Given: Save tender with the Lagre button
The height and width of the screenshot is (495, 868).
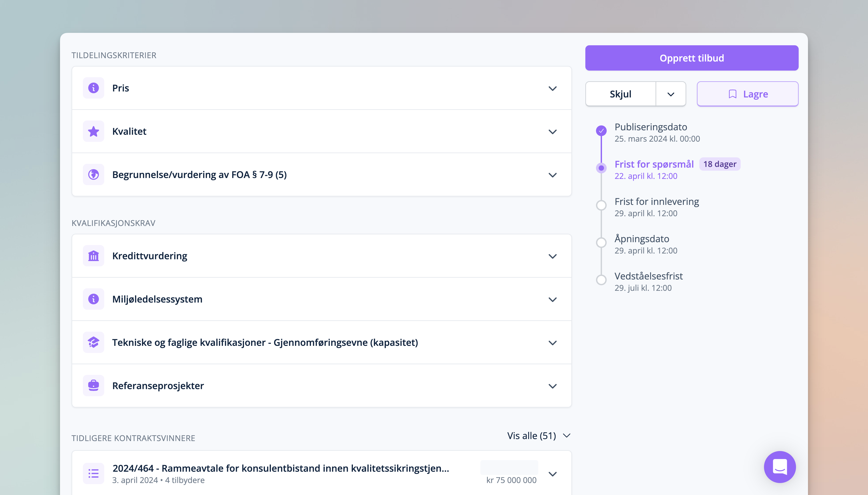Looking at the screenshot, I should coord(747,94).
